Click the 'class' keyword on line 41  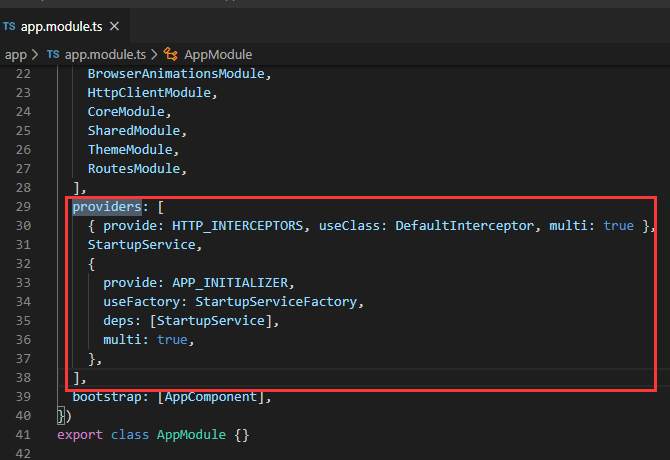coord(130,435)
